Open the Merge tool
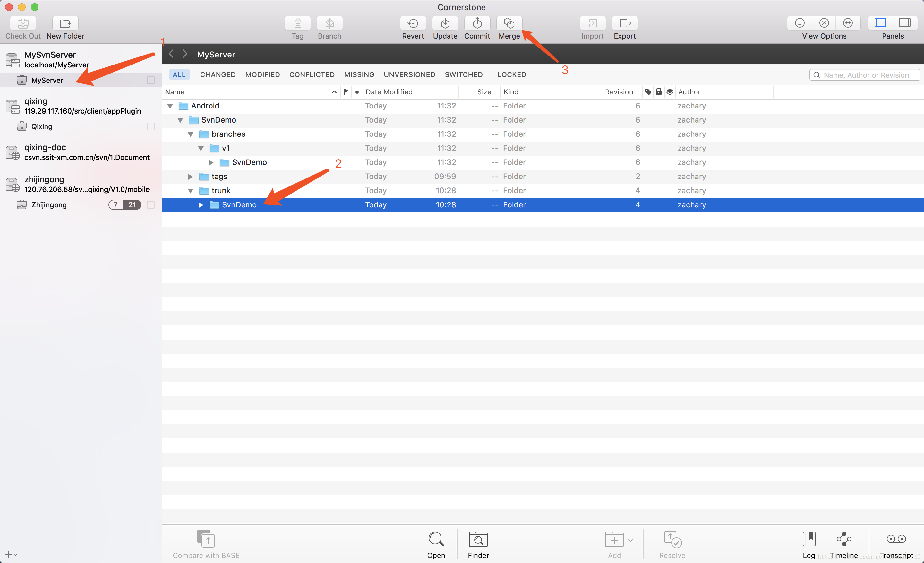The width and height of the screenshot is (924, 563). tap(509, 23)
